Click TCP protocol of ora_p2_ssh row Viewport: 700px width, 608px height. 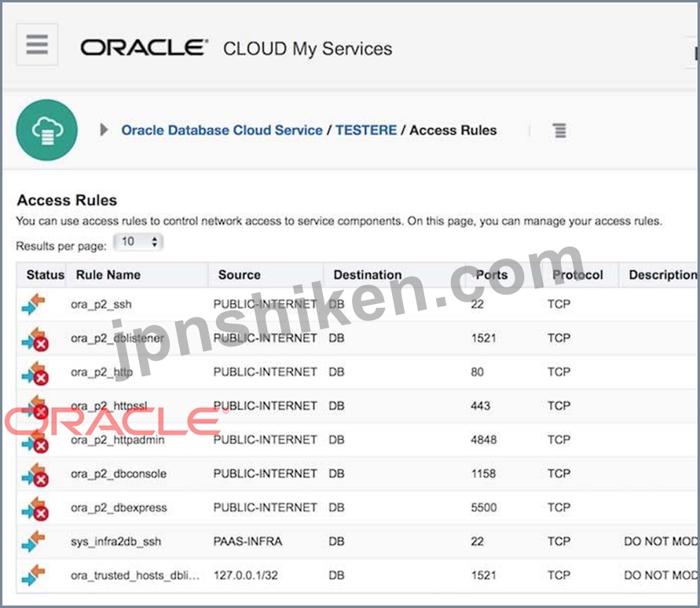point(559,304)
